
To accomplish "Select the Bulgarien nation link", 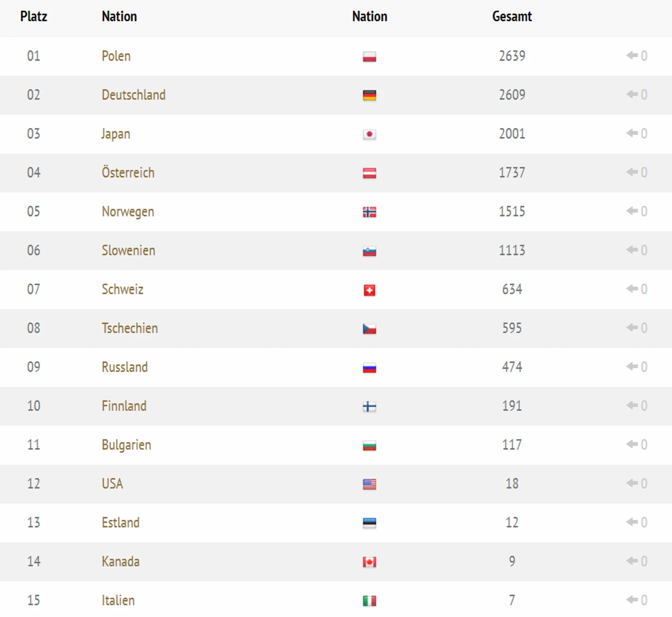I will (126, 445).
